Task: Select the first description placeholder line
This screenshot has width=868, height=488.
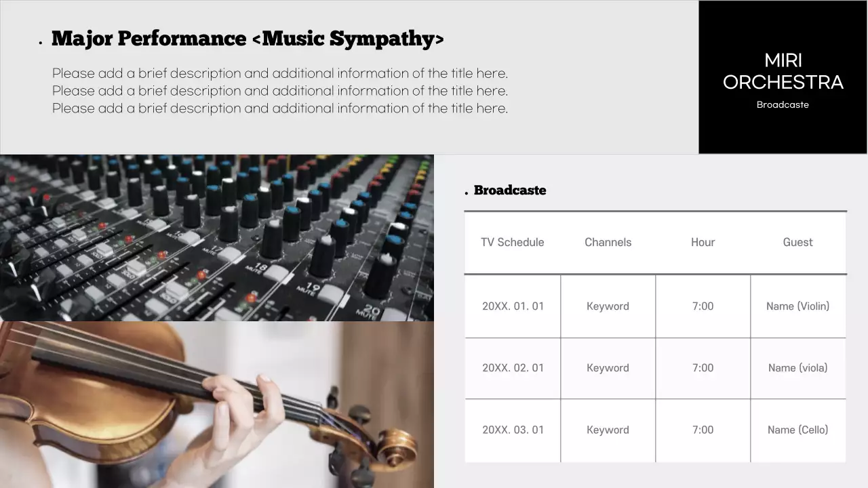Action: coord(279,73)
